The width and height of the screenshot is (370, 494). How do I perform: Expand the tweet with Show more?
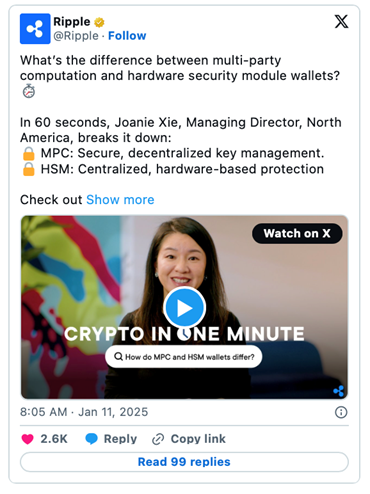120,200
